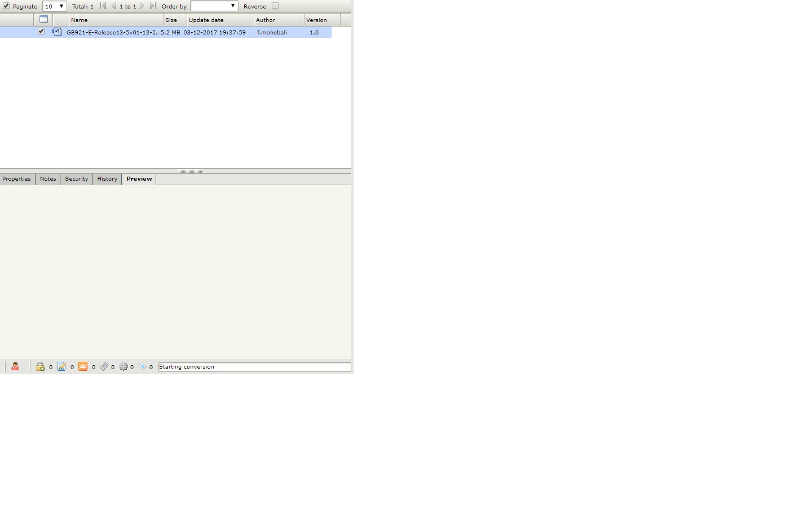Viewport: 812px width, 508px height.
Task: Sort documents by the Author column
Action: click(x=266, y=19)
